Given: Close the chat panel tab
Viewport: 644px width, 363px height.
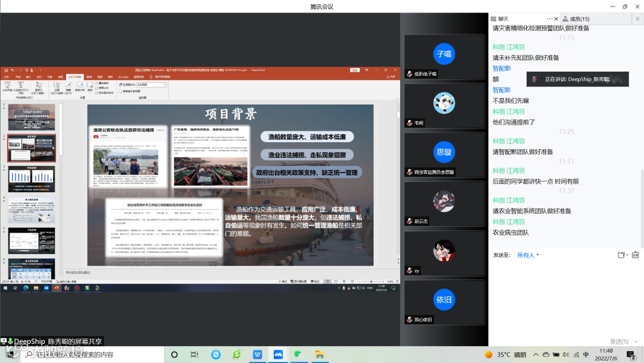Looking at the screenshot, I should point(556,19).
